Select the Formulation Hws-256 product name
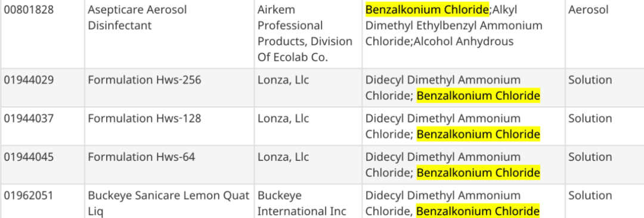Image resolution: width=644 pixels, height=218 pixels. (144, 80)
